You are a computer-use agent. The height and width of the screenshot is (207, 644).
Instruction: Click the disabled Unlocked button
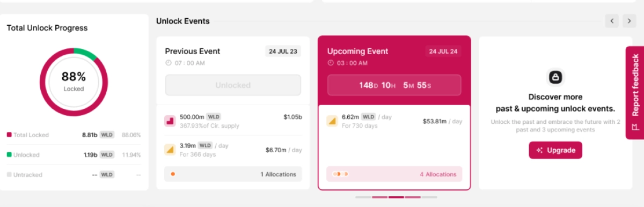point(233,85)
